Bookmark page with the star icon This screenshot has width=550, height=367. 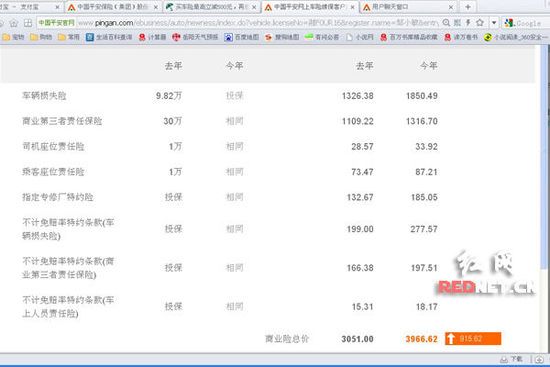tap(480, 23)
